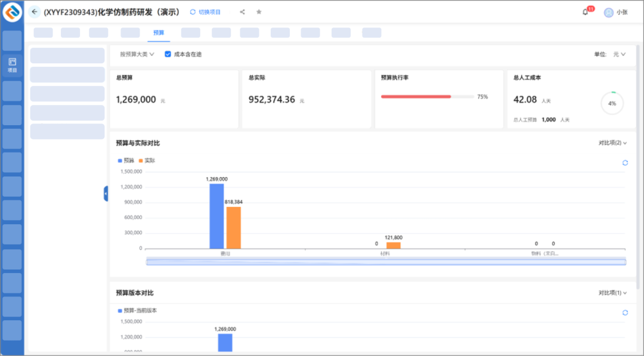
Task: Refresh the 预算与实际对比 chart
Action: pos(625,163)
